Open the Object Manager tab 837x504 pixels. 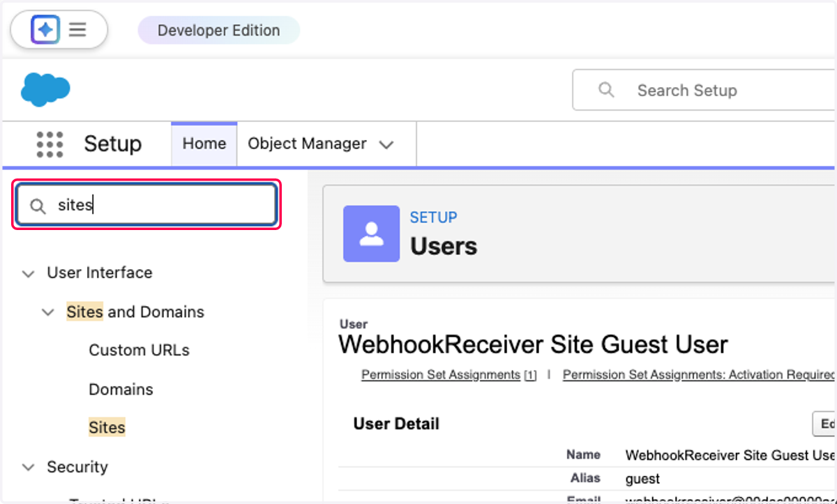coord(307,144)
